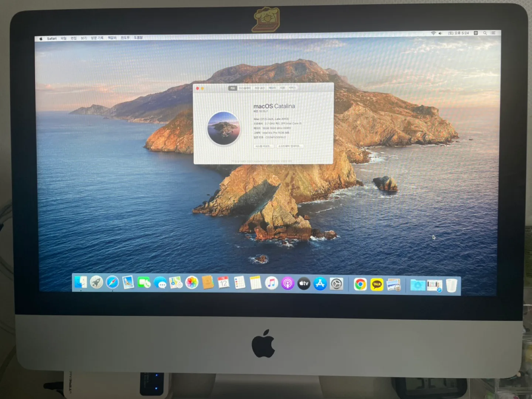The width and height of the screenshot is (532, 399).
Task: Click the "iMac (21.5-inch, Late 2013)" text
Action: pyautogui.click(x=271, y=119)
